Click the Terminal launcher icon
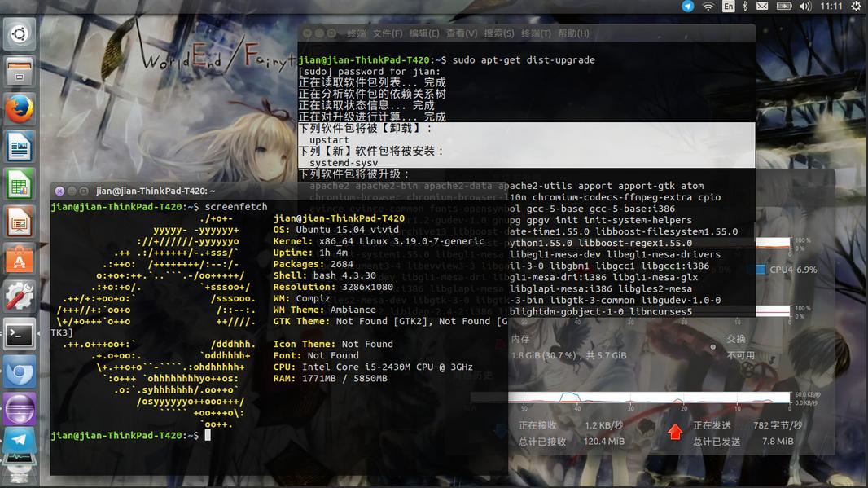This screenshot has height=488, width=868. [20, 334]
